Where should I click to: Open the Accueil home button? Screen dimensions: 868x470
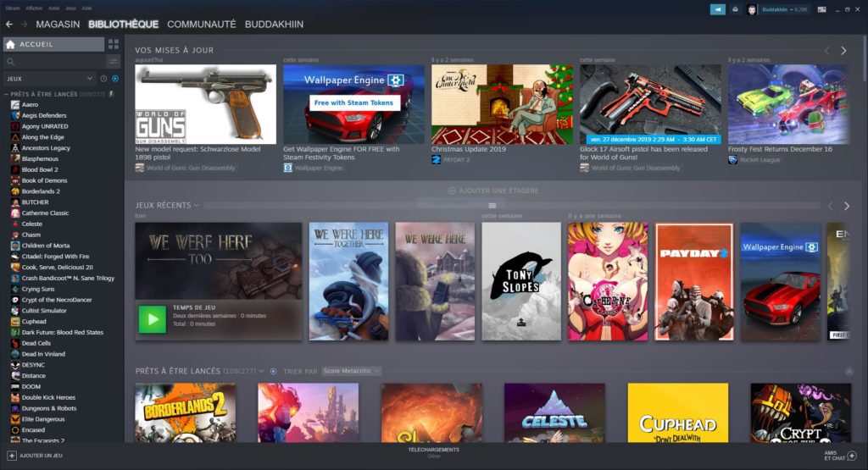53,44
